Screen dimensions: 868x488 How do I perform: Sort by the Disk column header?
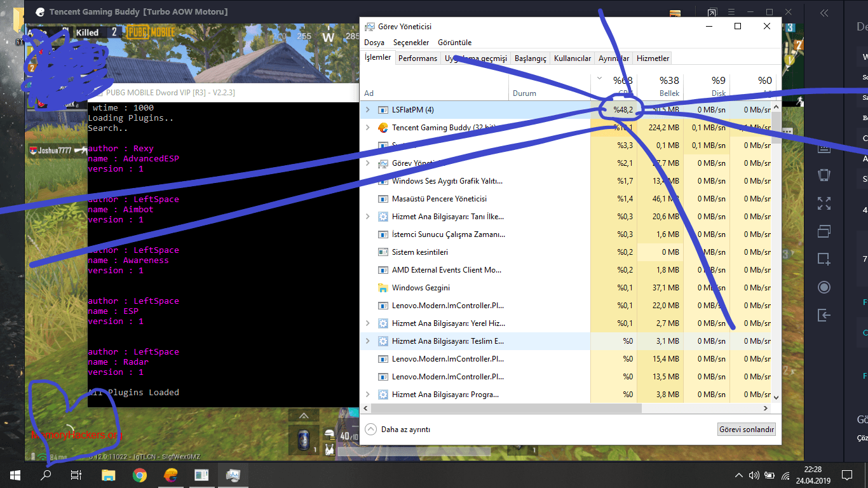click(706, 86)
